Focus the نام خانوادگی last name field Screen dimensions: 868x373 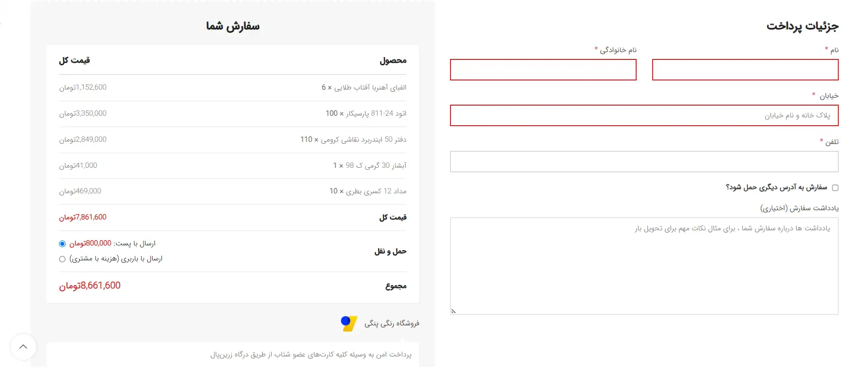click(543, 70)
